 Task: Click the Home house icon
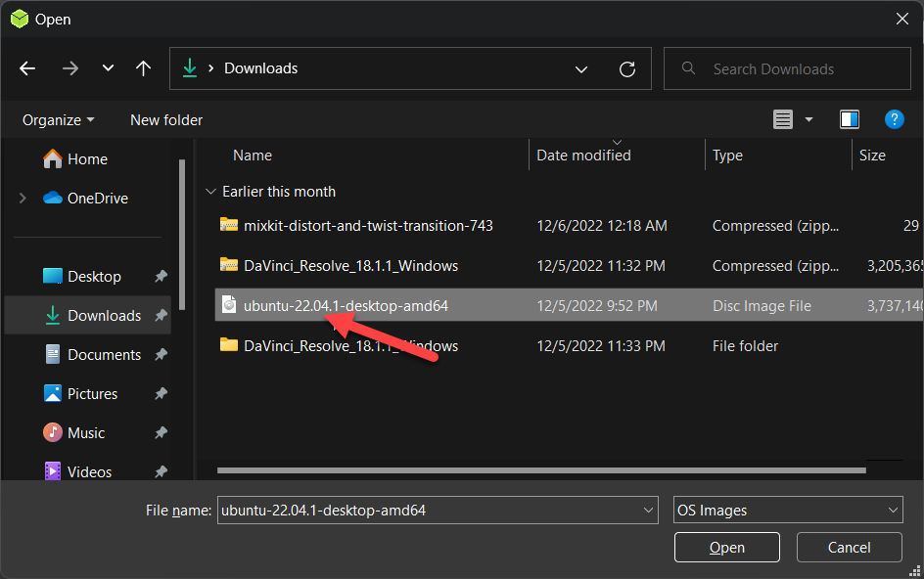point(53,158)
